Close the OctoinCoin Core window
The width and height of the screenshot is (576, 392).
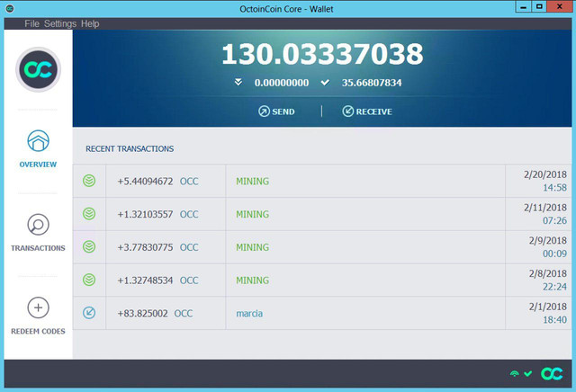click(560, 6)
